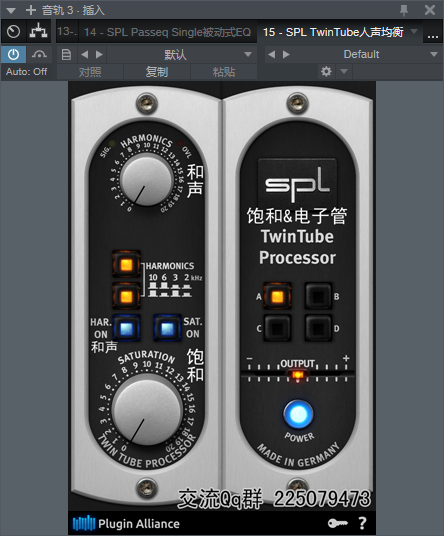This screenshot has width=444, height=536.
Task: Add an insert with the plus icon
Action: (31, 10)
